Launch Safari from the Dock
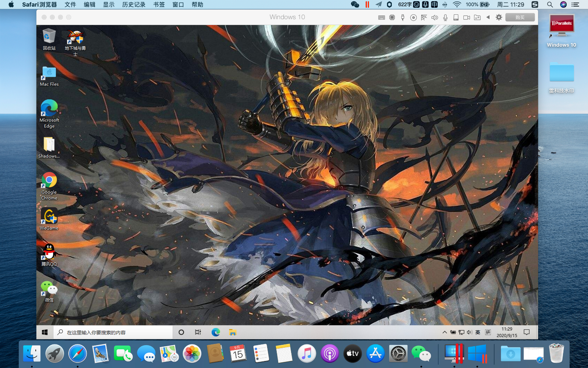The height and width of the screenshot is (368, 588). (78, 354)
